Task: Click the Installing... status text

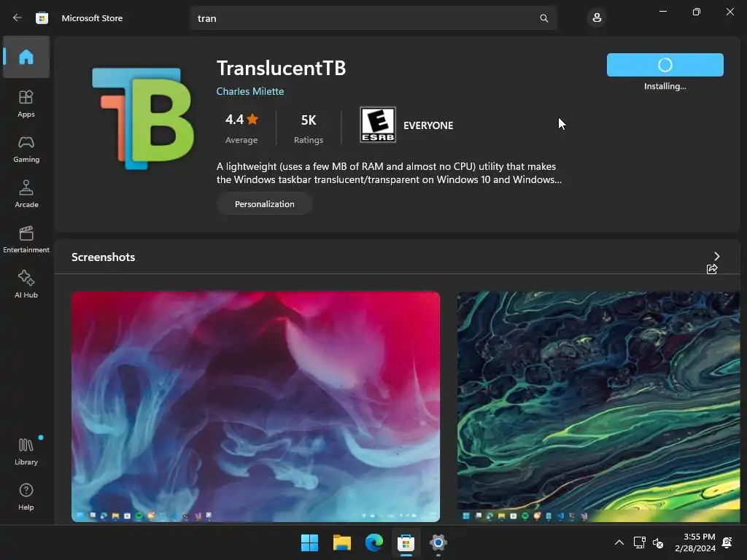Action: tap(665, 86)
